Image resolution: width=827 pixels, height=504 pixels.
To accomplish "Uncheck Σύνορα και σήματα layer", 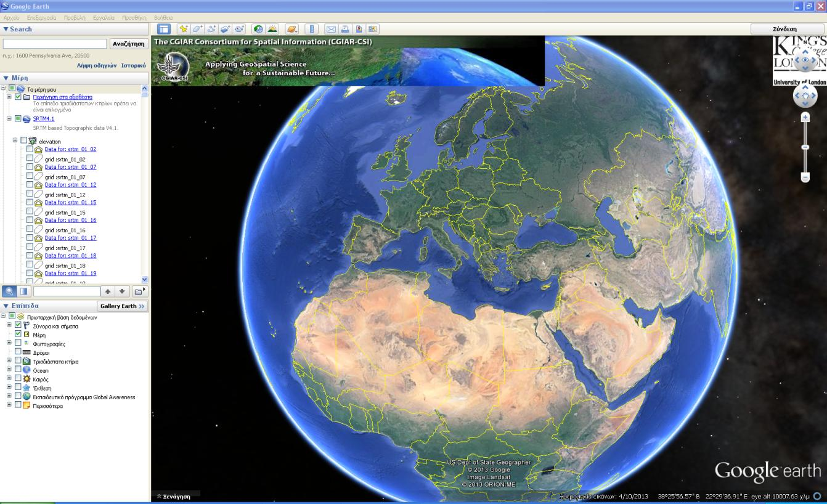I will click(x=18, y=325).
